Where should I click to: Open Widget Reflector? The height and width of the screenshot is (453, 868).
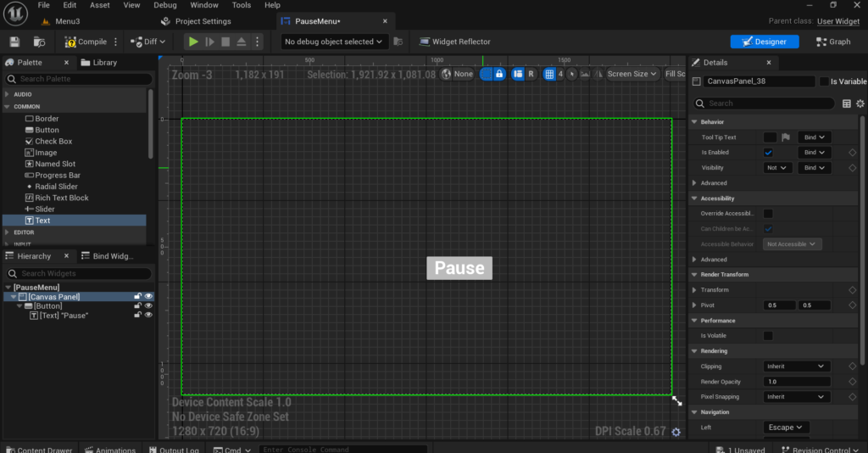pyautogui.click(x=455, y=42)
